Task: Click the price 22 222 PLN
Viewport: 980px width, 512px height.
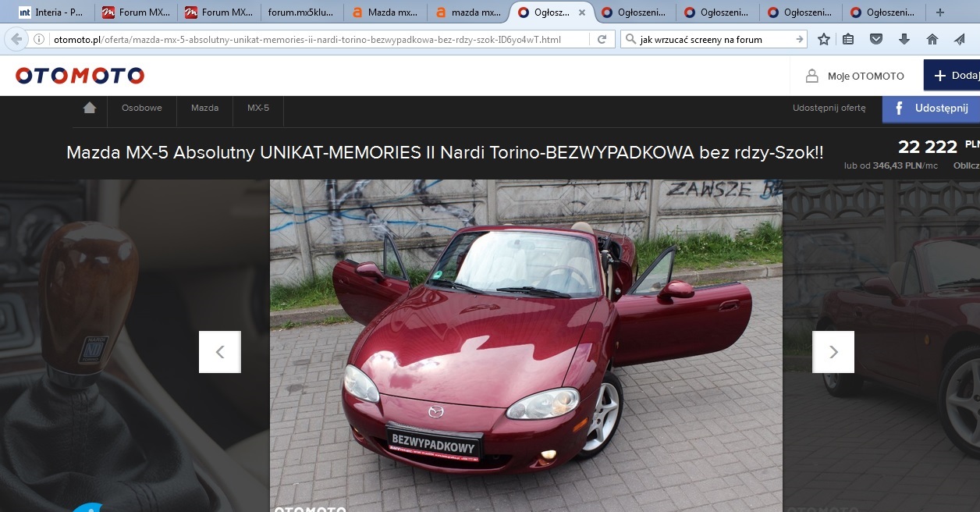Action: click(939, 146)
